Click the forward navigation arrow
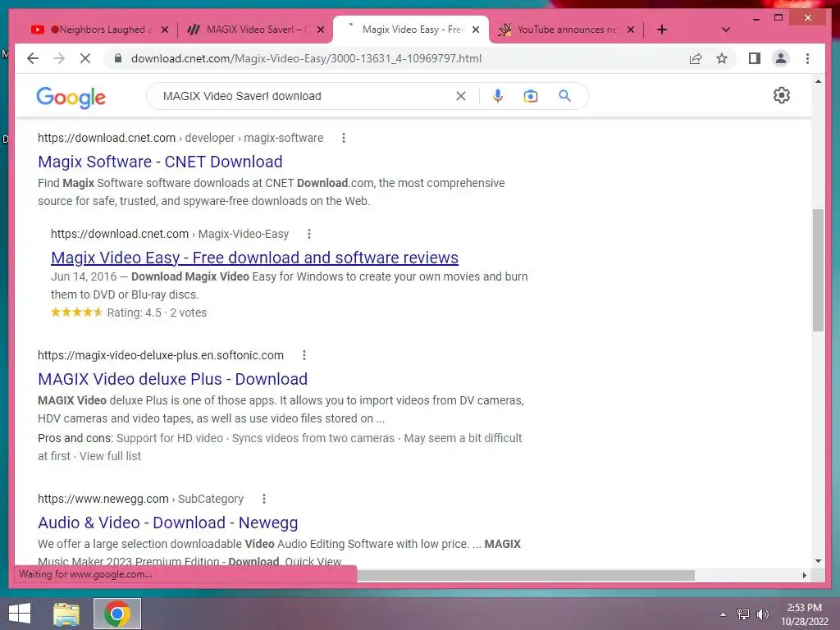840x630 pixels. coord(59,58)
